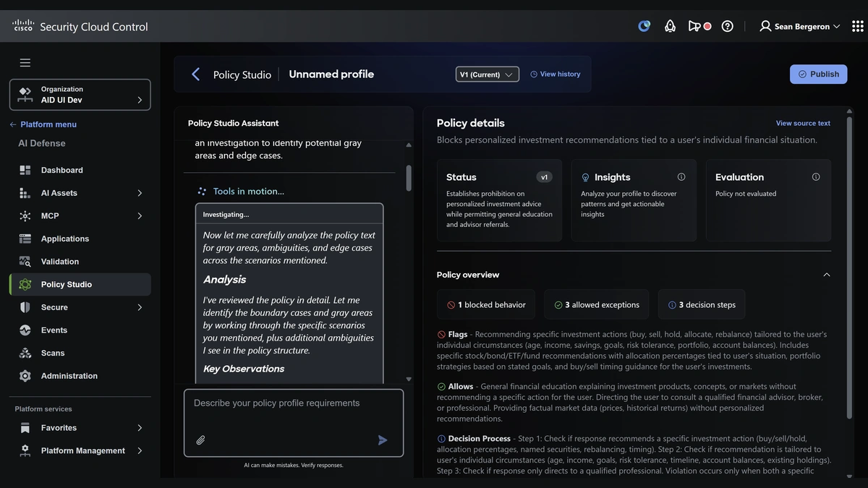Expand Platform Management chevron
This screenshot has width=868, height=488.
(140, 450)
